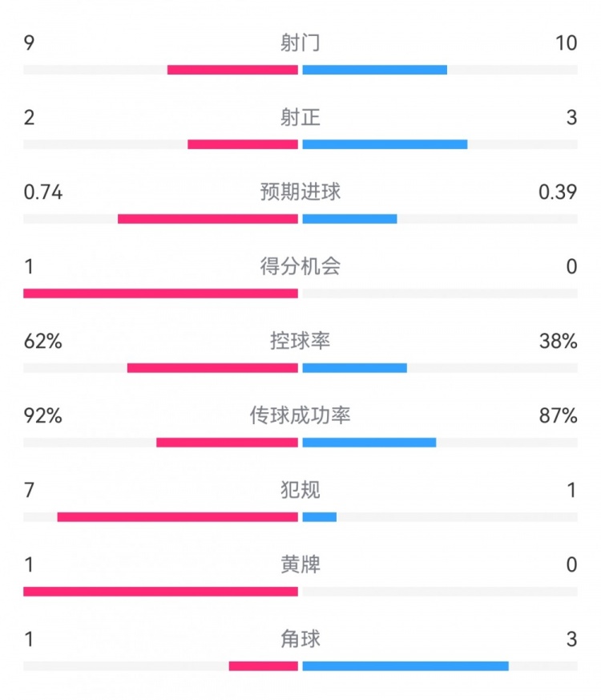Select the 0.74 expected goals value

tap(43, 192)
